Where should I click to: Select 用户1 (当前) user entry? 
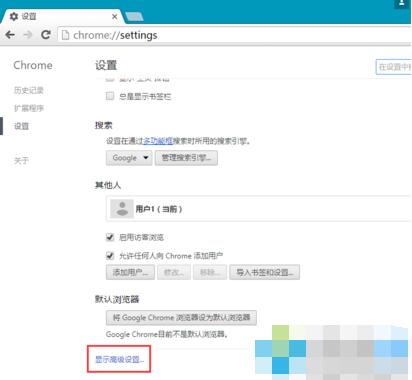[258, 209]
